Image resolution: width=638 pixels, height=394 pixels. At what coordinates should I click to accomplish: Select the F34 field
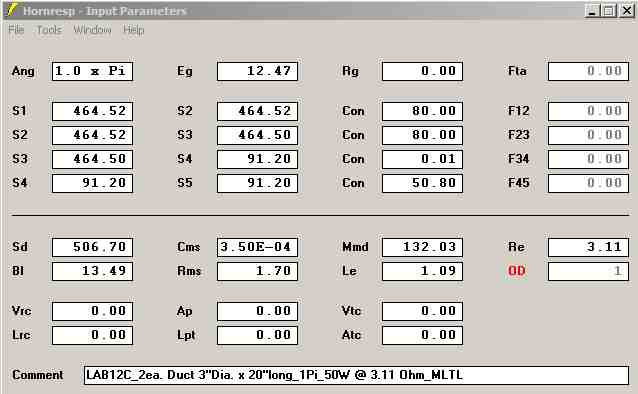click(x=588, y=159)
